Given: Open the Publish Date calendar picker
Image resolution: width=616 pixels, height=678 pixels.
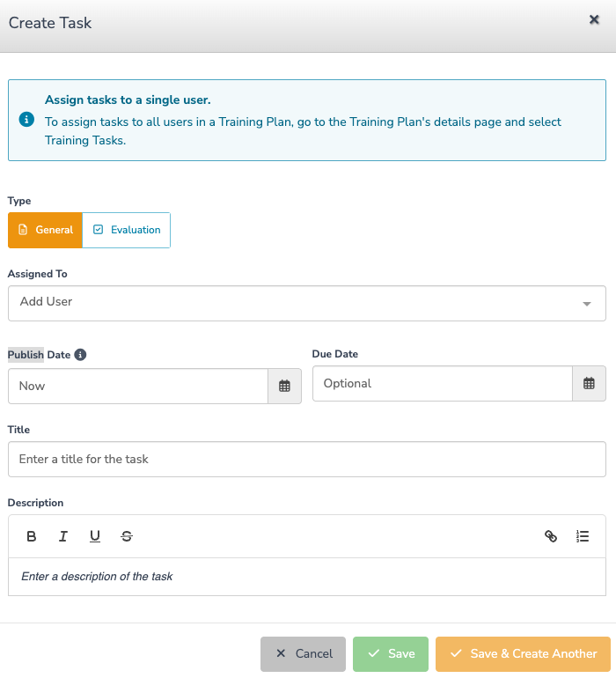Looking at the screenshot, I should point(284,387).
